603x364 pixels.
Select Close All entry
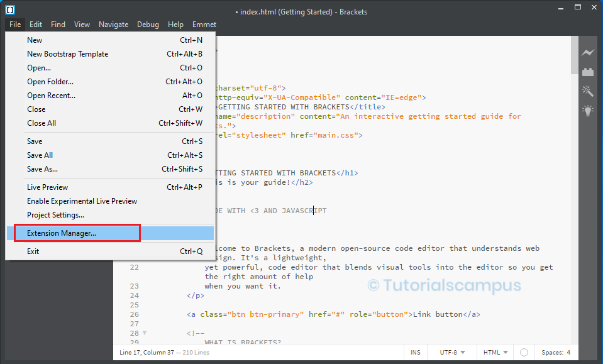pyautogui.click(x=111, y=123)
